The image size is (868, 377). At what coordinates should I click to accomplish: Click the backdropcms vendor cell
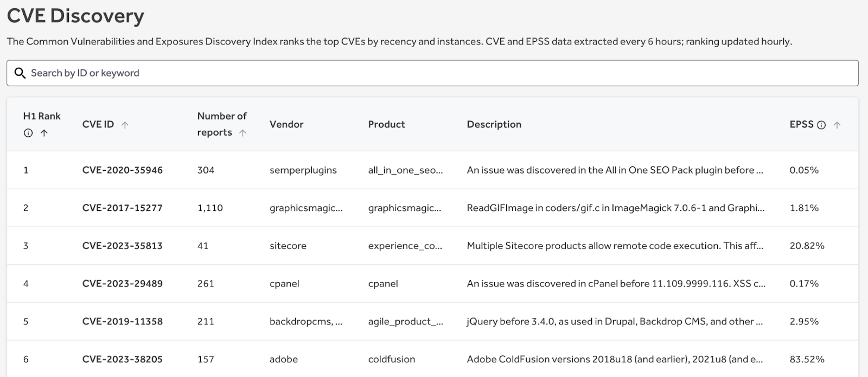pos(306,322)
